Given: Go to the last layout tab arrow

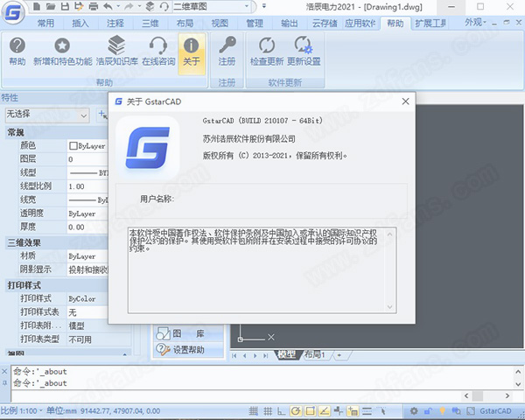Looking at the screenshot, I should 265,356.
